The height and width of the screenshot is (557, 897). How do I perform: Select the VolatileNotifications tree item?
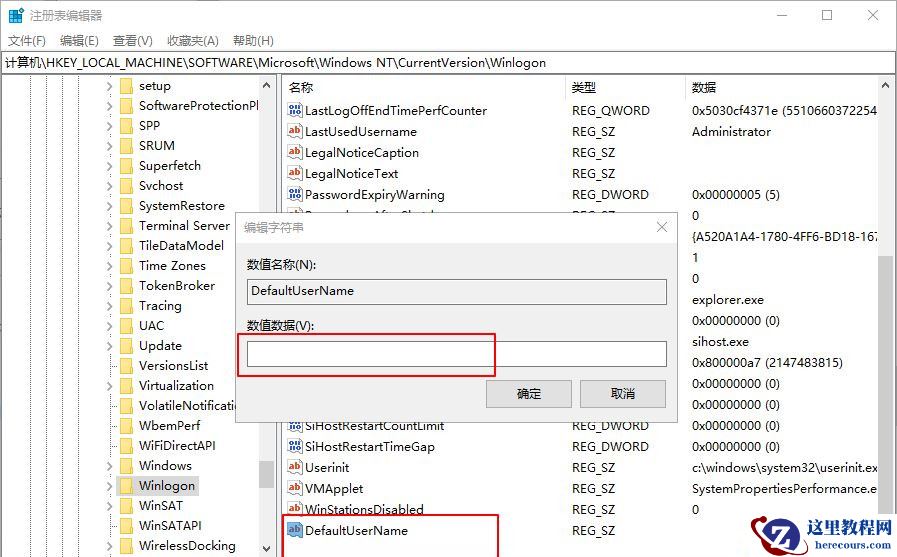point(186,406)
